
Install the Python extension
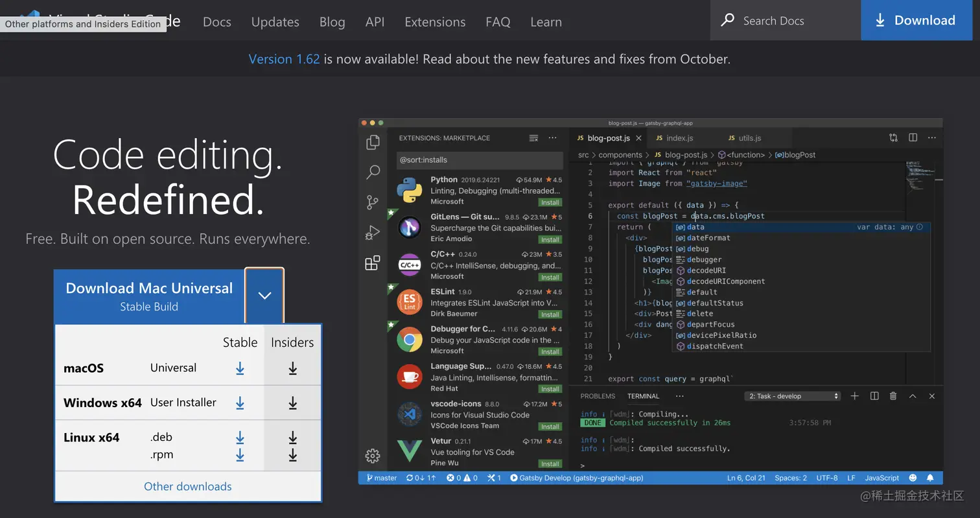point(550,202)
